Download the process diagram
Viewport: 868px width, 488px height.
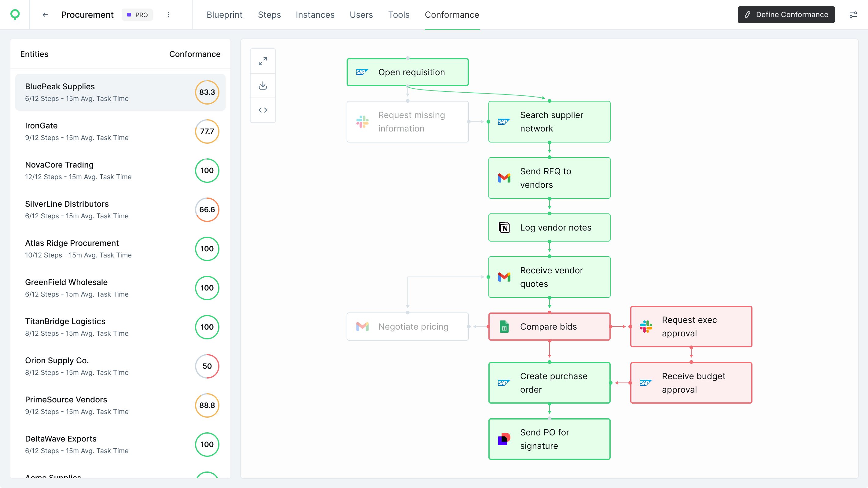263,85
